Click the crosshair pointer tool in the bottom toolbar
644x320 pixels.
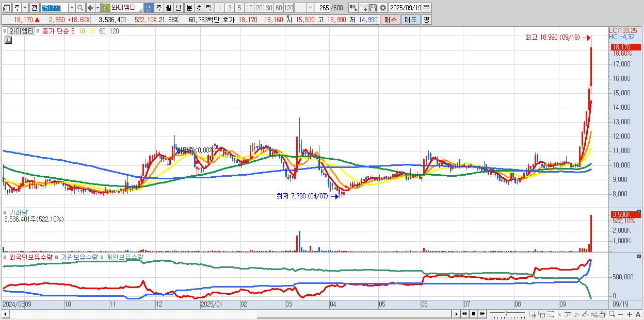[x=559, y=314]
